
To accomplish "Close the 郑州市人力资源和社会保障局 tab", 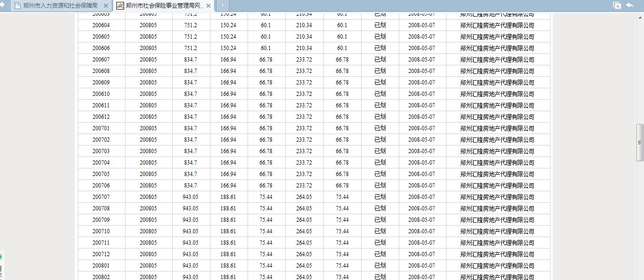I will pos(105,6).
